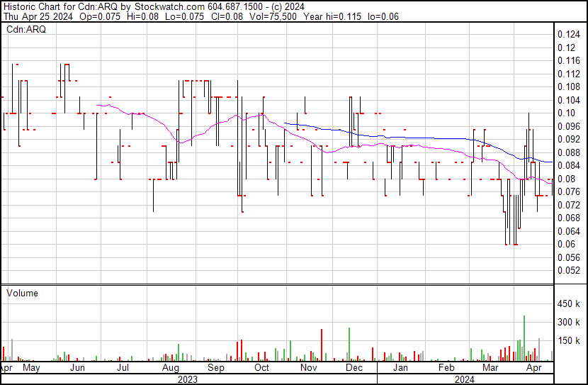This screenshot has height=385, width=588.
Task: Select the 0.124 price axis label
Action: pyautogui.click(x=568, y=34)
